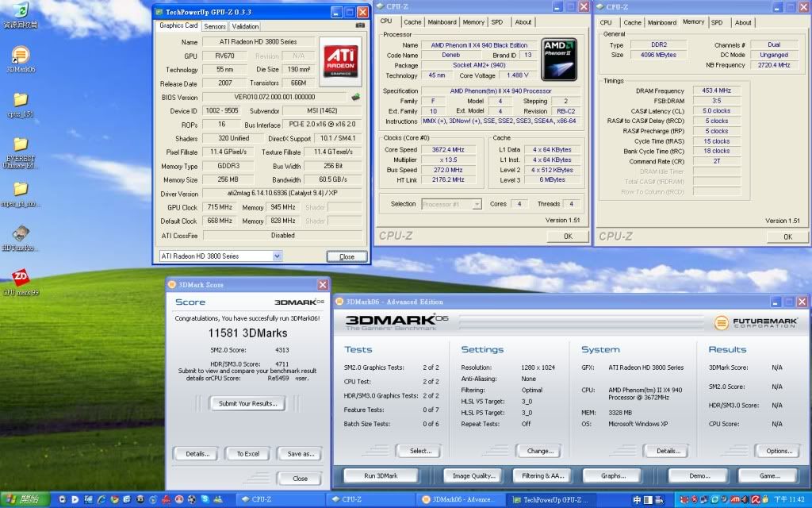Click the Driver Version field in GPU-Z
This screenshot has height=508, width=812.
(282, 193)
